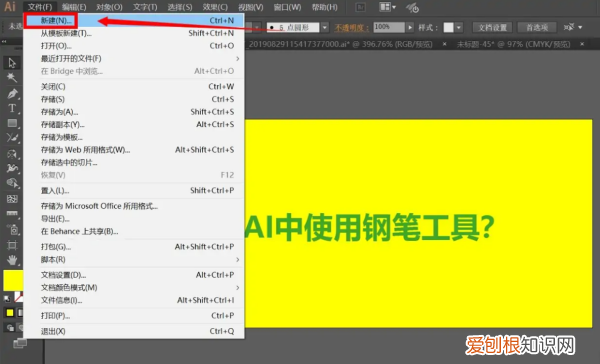This screenshot has width=600, height=364.
Task: Select the Hand tool
Action: tap(12, 260)
